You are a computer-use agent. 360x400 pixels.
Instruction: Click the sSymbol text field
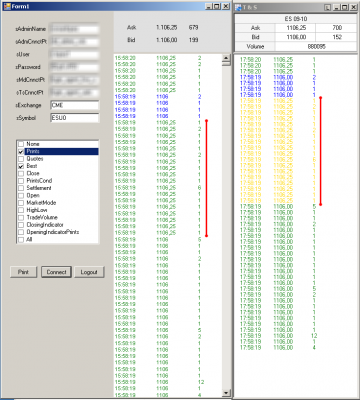[x=75, y=118]
